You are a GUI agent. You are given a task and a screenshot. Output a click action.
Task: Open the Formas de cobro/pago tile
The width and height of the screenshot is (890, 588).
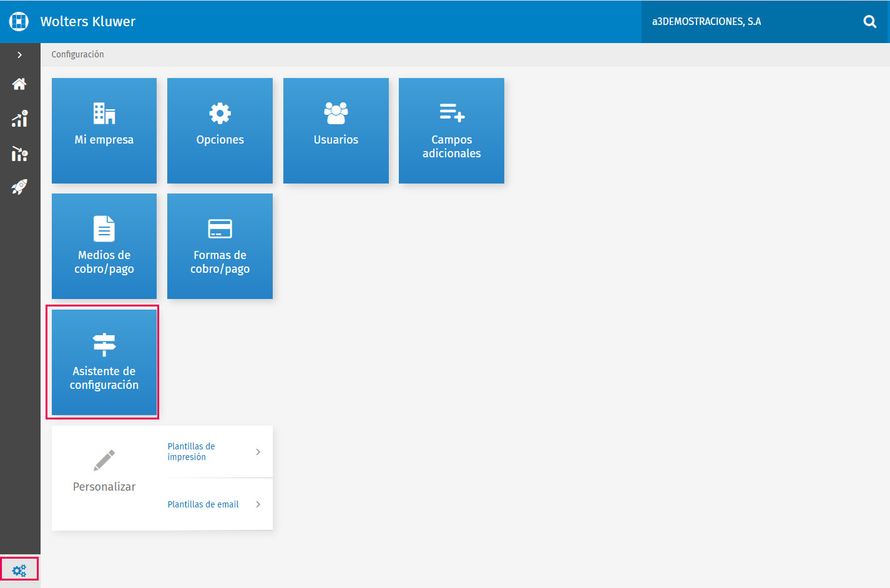click(220, 246)
